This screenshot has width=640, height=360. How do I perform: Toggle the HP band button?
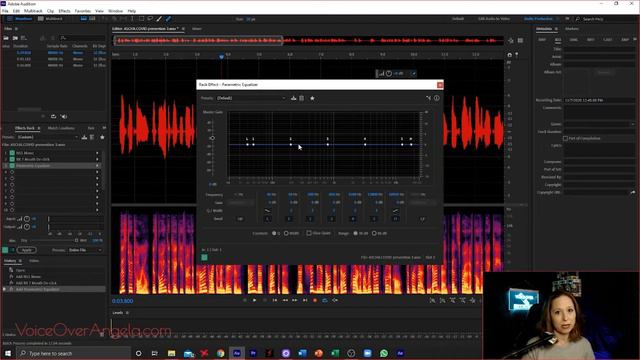240,219
